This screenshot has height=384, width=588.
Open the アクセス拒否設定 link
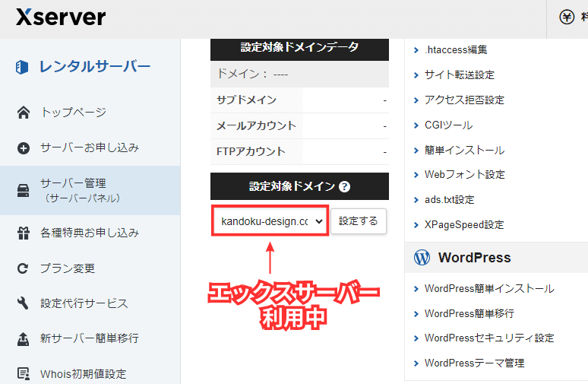pyautogui.click(x=464, y=100)
